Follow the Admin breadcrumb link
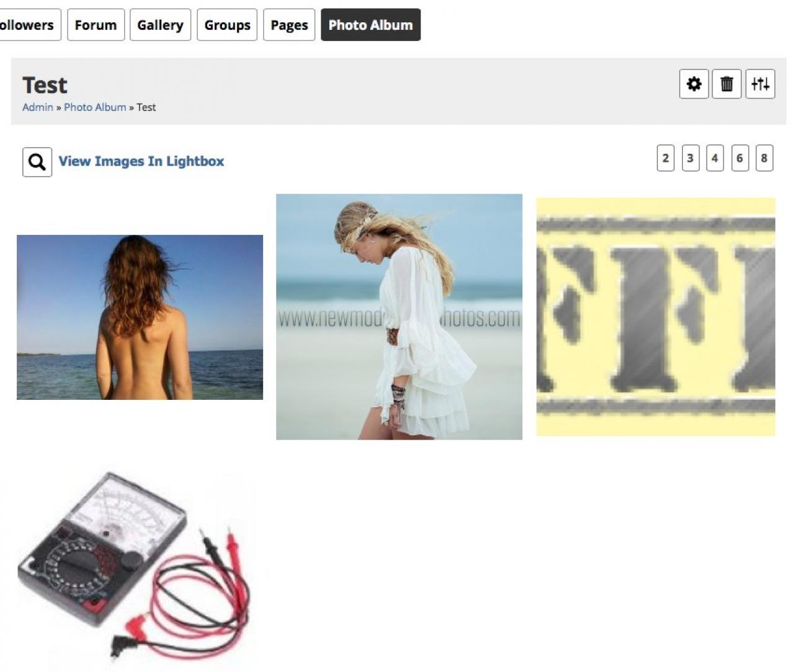The height and width of the screenshot is (672, 794). point(38,107)
